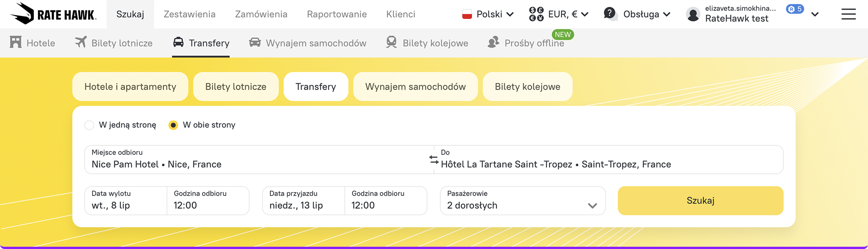Click the train icon for rail tickets
Image resolution: width=868 pixels, height=249 pixels.
[x=392, y=42]
